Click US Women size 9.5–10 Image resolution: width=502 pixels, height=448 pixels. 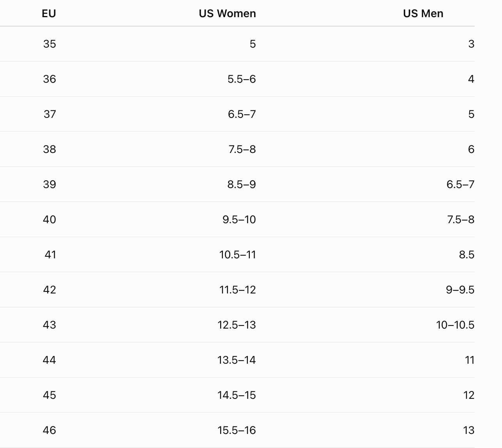tap(239, 219)
